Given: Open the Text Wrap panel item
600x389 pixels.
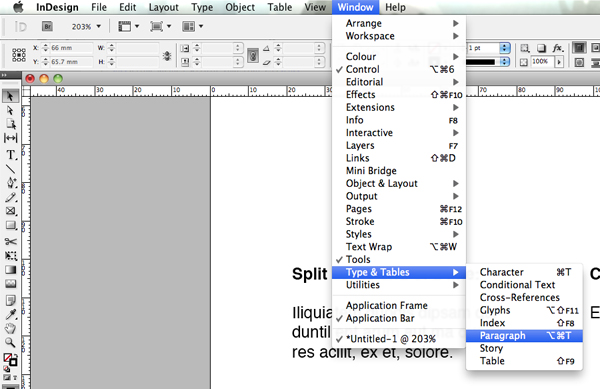Looking at the screenshot, I should pyautogui.click(x=399, y=247).
